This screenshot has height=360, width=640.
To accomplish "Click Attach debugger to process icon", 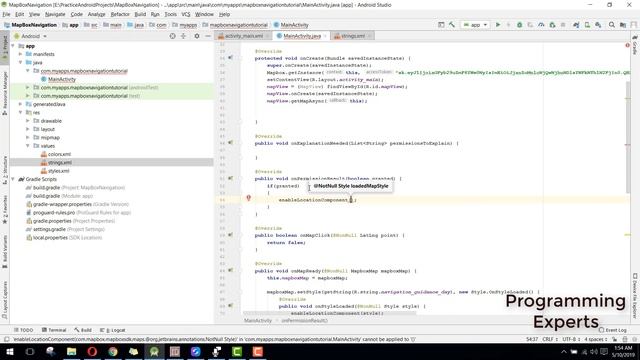I will click(x=552, y=25).
